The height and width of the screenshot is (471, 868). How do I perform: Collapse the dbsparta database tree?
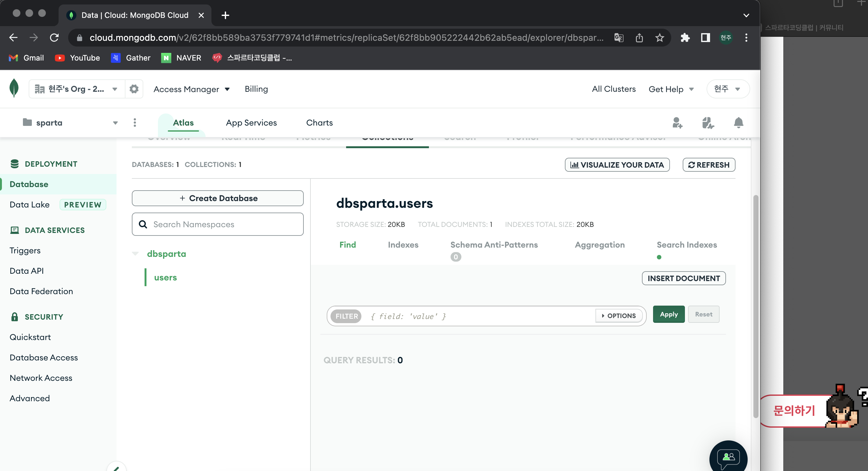pyautogui.click(x=135, y=254)
